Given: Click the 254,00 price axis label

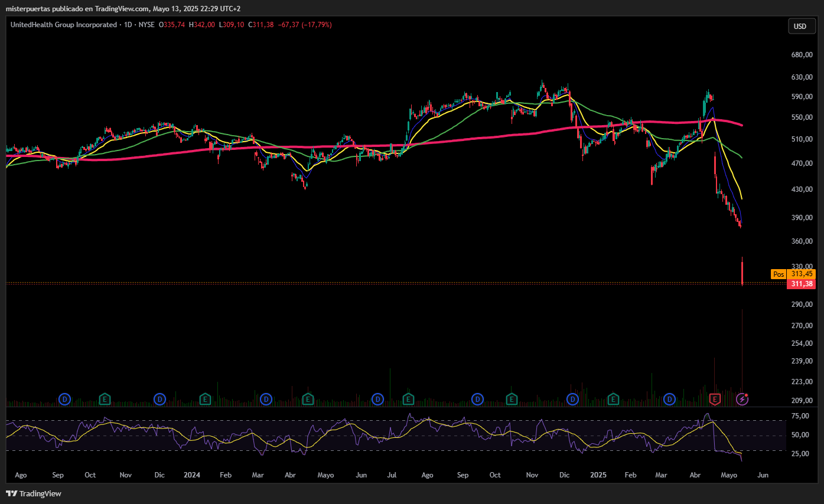Looking at the screenshot, I should pos(802,343).
